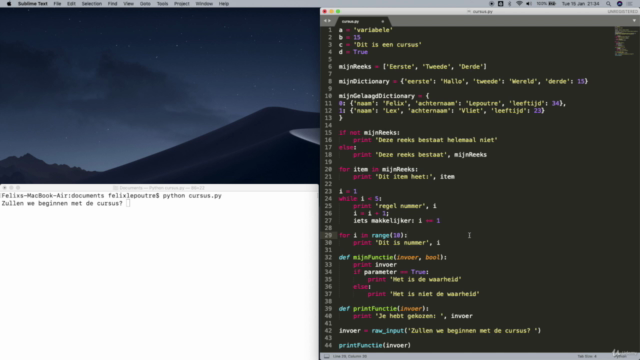The width and height of the screenshot is (640, 360).
Task: Click the volume speaker icon
Action: pos(529,4)
